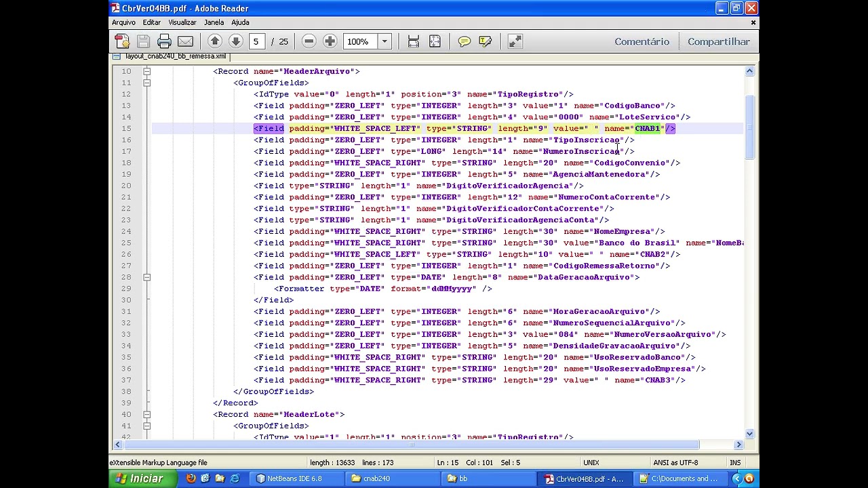Click the vertical scrollbar thumb
This screenshot has width=868, height=488.
point(749,127)
